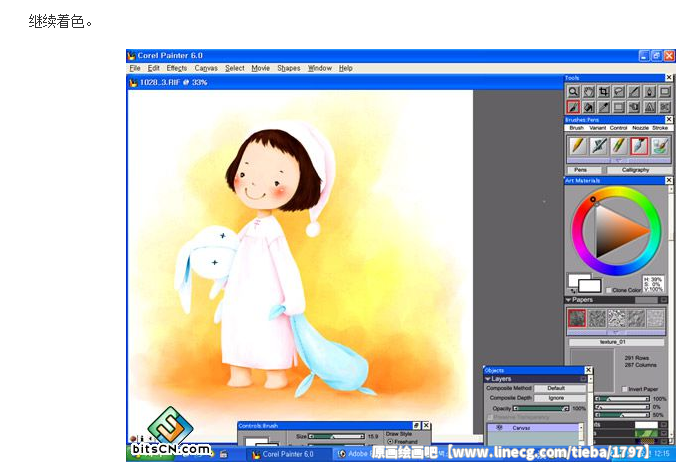
Task: Open the Calligraphy variant dropdown
Action: (639, 170)
